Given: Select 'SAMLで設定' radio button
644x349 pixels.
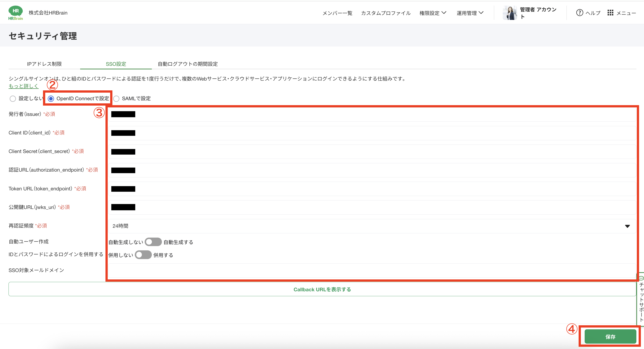Looking at the screenshot, I should tap(116, 99).
